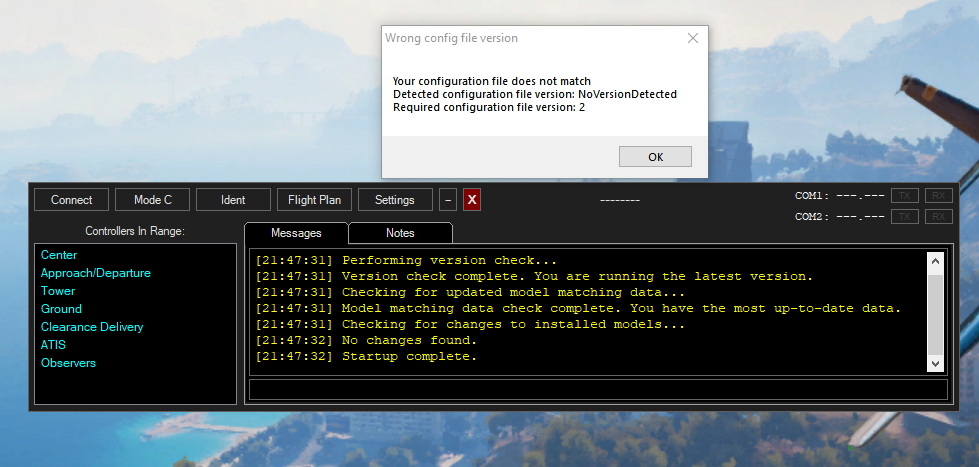Expand the Approach/Departure controllers category
This screenshot has height=467, width=979.
[96, 273]
